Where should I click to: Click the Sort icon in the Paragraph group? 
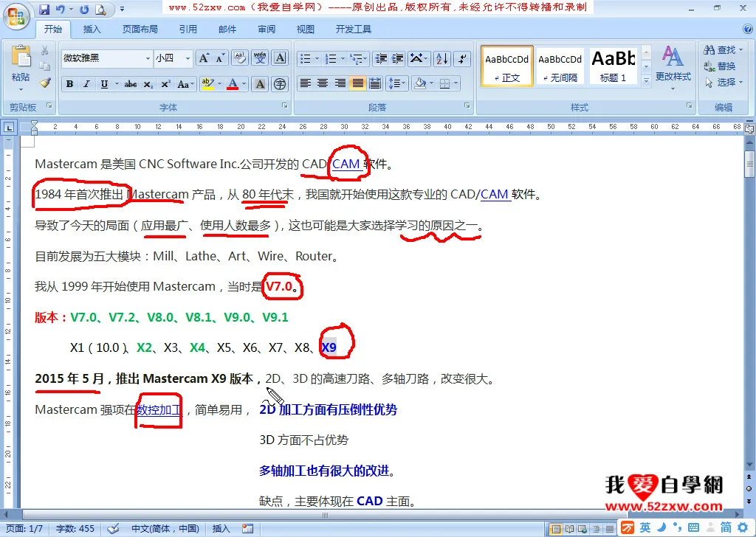(443, 59)
